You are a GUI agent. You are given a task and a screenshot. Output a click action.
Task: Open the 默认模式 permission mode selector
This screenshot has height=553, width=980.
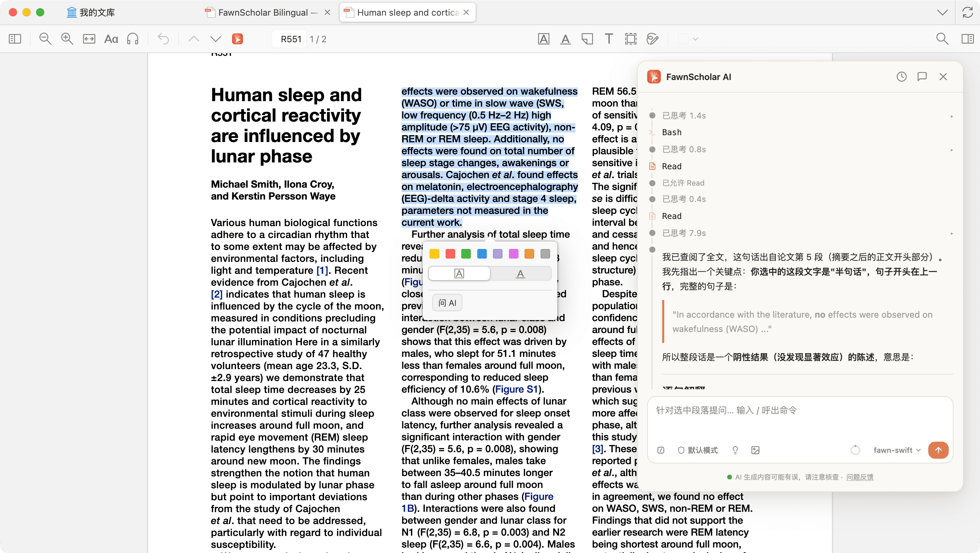pos(698,450)
